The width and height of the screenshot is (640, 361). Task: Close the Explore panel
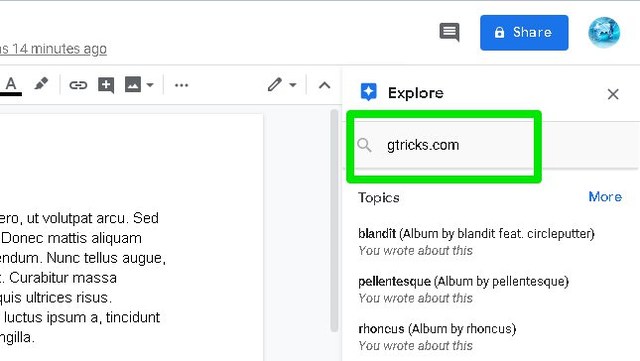coord(613,94)
